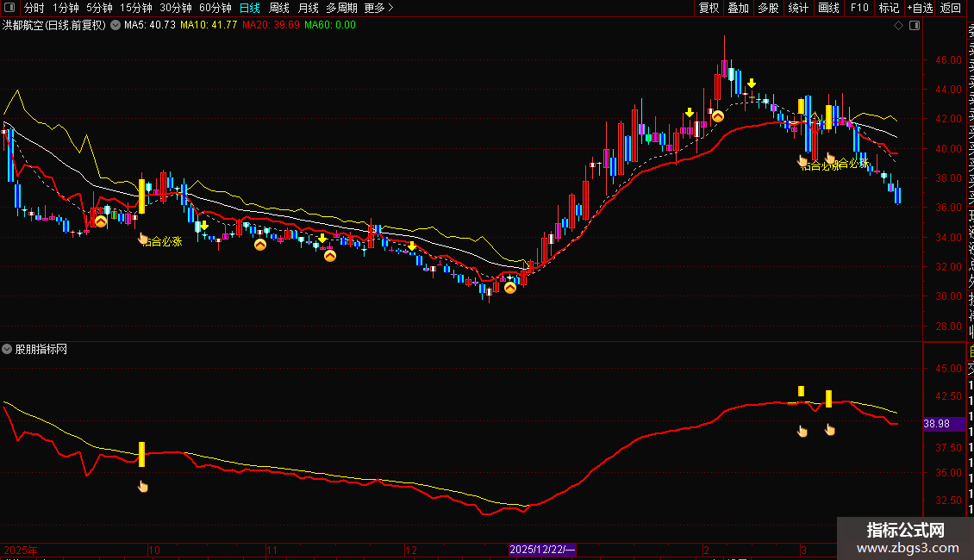Click the 叠加 overlay button
974x560 pixels.
(x=739, y=8)
